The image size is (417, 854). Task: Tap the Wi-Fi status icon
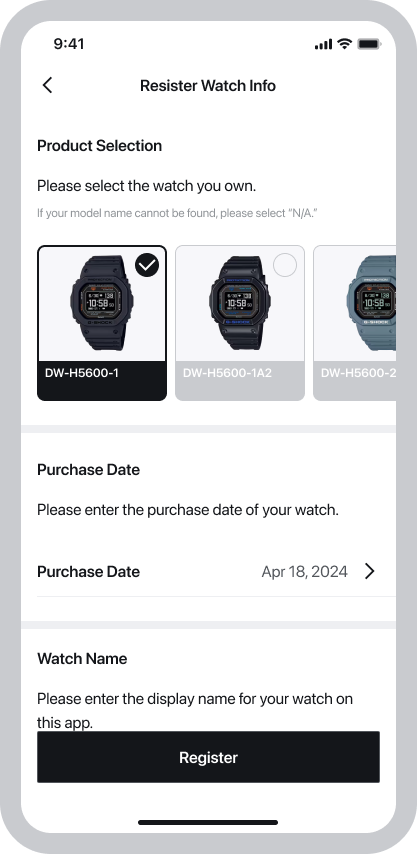(x=344, y=44)
